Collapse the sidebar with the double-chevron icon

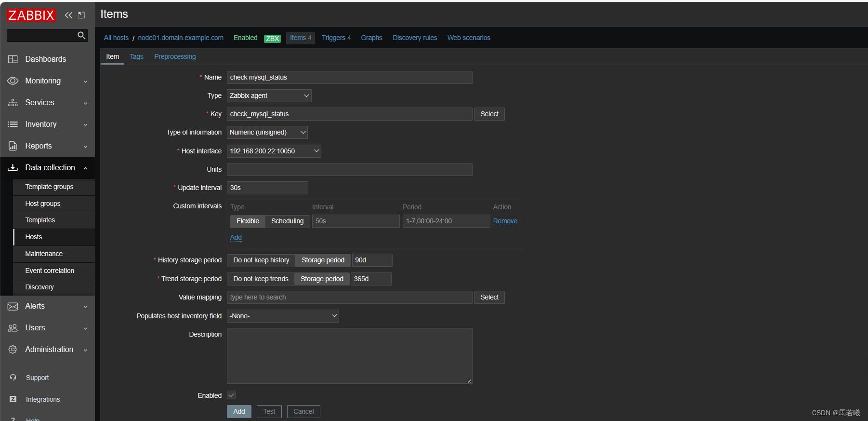point(69,15)
